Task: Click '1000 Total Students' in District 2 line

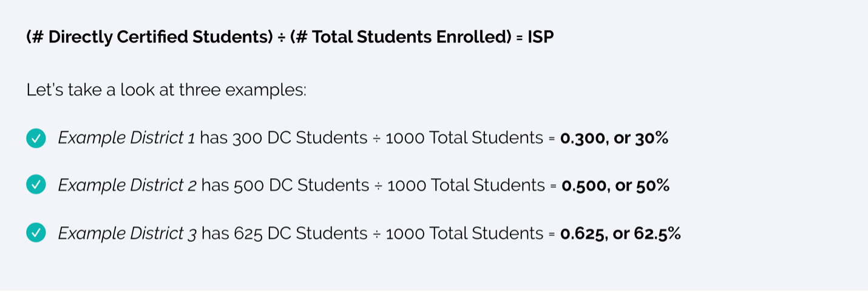Action: pos(466,185)
